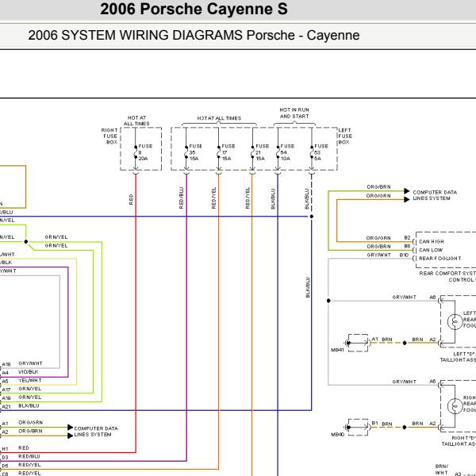Click "ORG/BRN" label on the top green data line

tap(378, 187)
